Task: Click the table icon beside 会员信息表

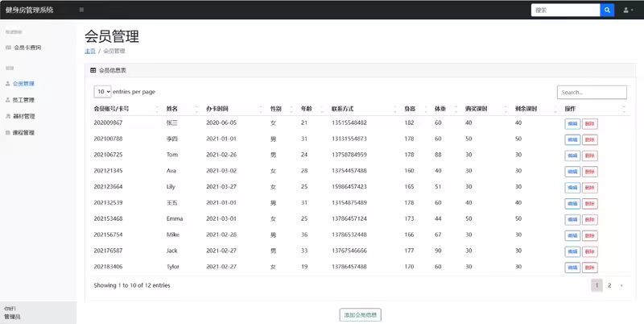Action: 93,71
